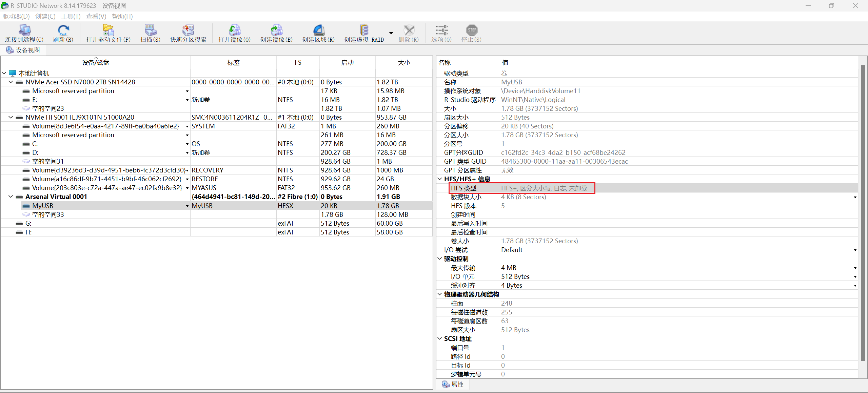Open the I/O 尝试 Default dropdown

(855, 250)
